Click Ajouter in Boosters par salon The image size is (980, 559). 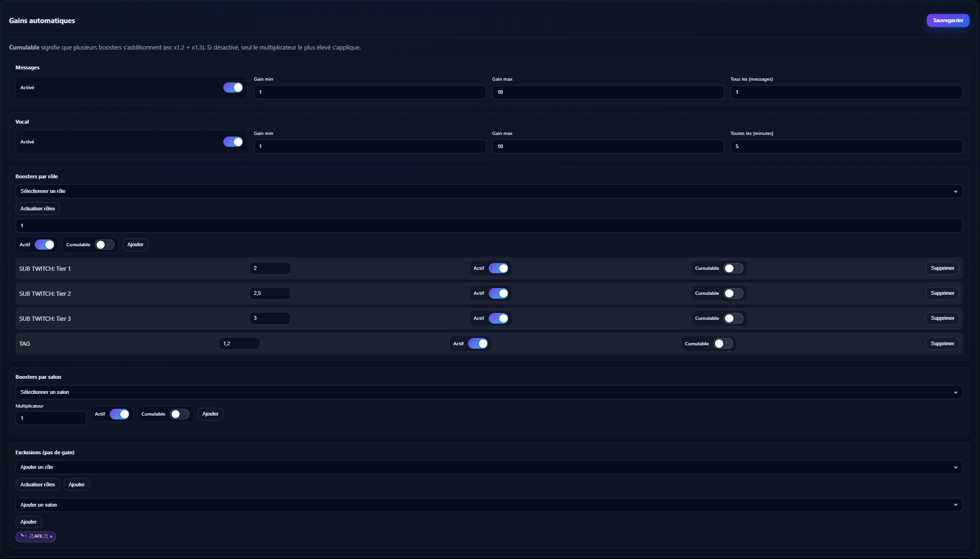pyautogui.click(x=210, y=414)
